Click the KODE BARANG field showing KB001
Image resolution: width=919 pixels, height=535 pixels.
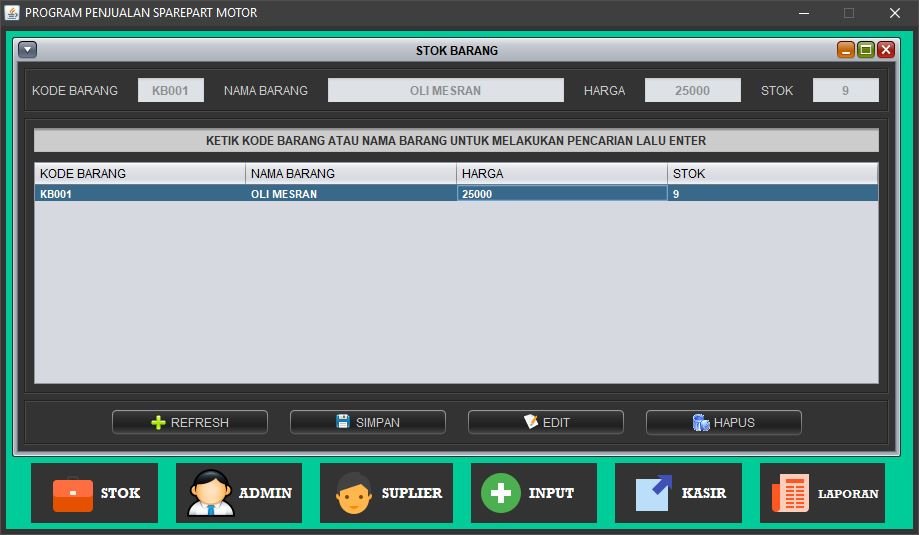[x=171, y=90]
